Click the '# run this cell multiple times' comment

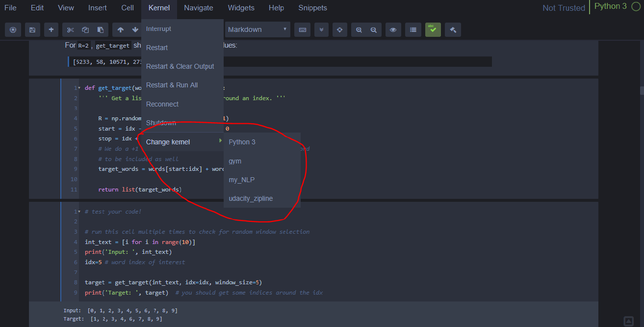pyautogui.click(x=197, y=232)
